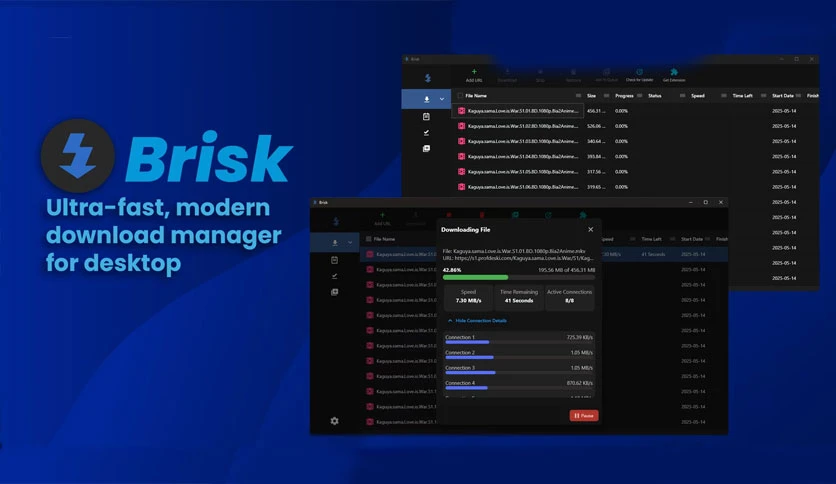Collapse with the Hide Connection Details link
836x484 pixels.
click(477, 320)
